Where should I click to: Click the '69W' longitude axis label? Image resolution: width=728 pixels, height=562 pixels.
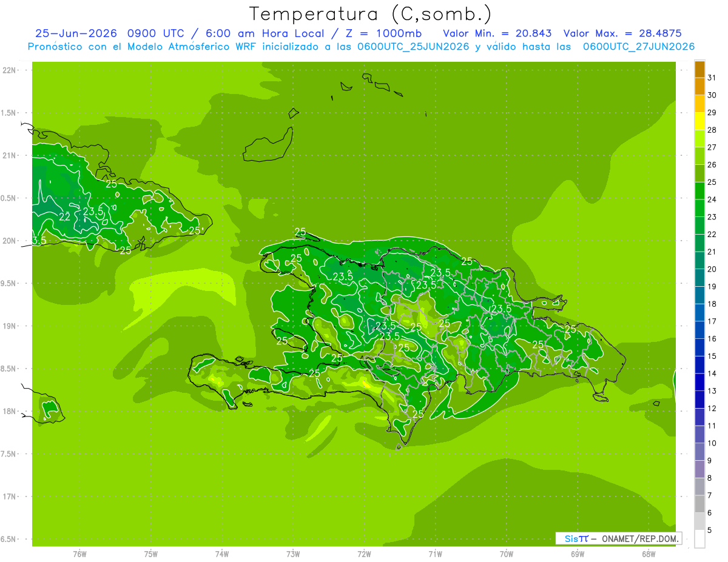pos(578,554)
